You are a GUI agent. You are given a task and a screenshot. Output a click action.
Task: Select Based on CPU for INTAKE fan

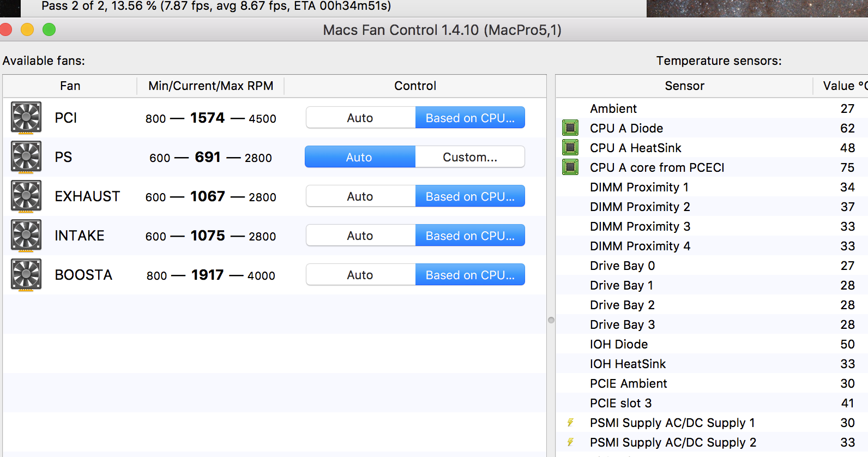point(470,236)
